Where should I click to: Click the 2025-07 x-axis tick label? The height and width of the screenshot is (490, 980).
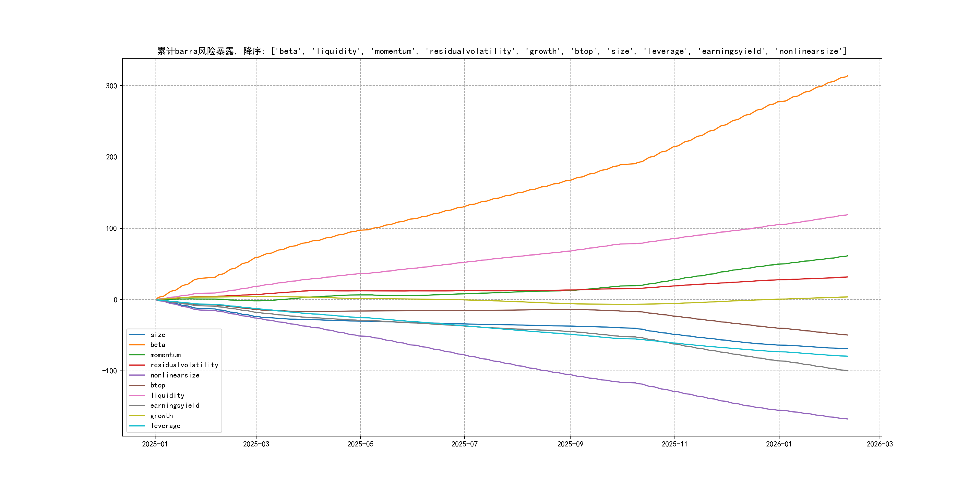[x=464, y=444]
